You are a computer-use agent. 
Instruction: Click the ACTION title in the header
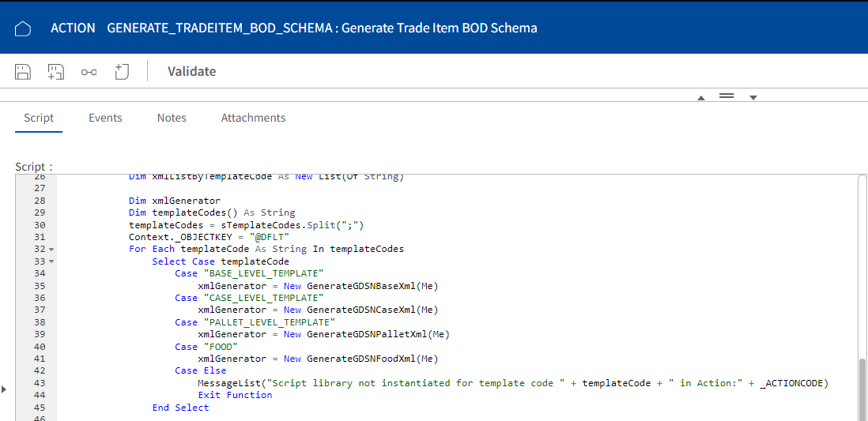click(73, 28)
